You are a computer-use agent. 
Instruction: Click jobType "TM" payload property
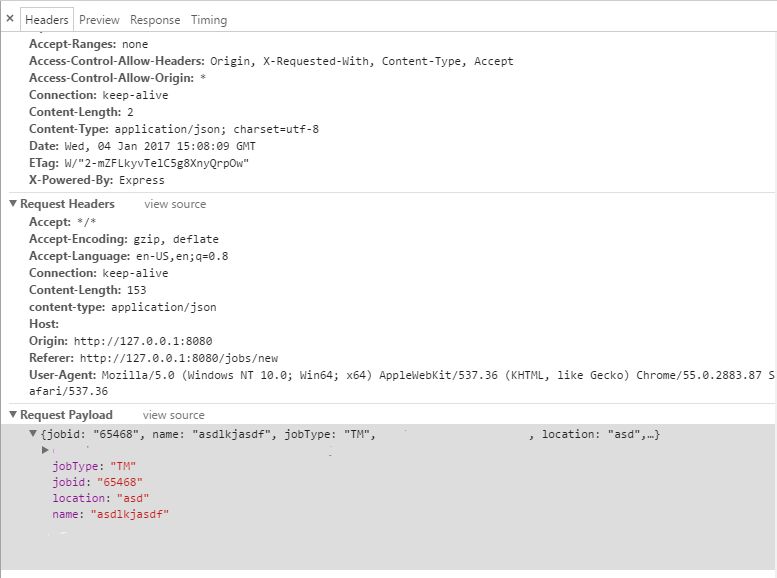click(x=94, y=466)
